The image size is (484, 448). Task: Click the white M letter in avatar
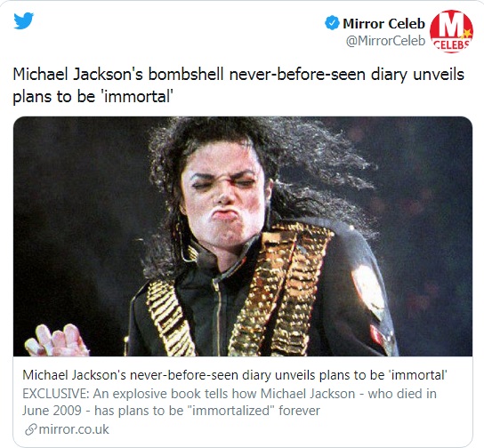point(451,26)
